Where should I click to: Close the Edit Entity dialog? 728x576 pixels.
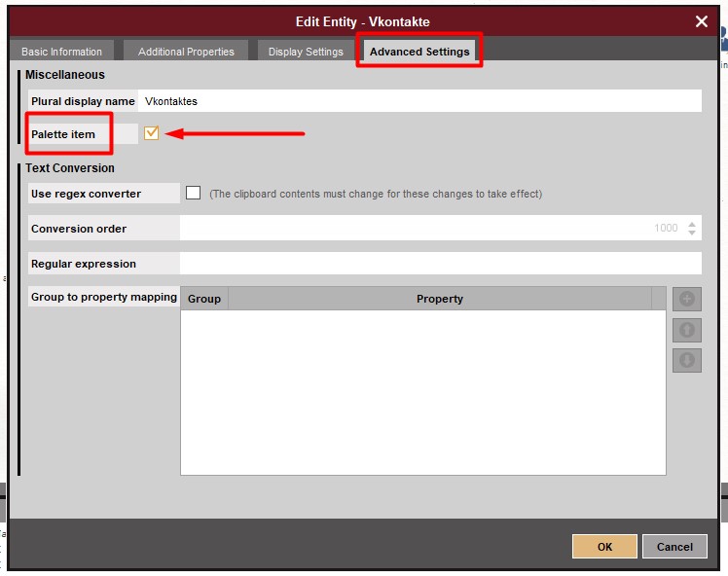pos(702,21)
